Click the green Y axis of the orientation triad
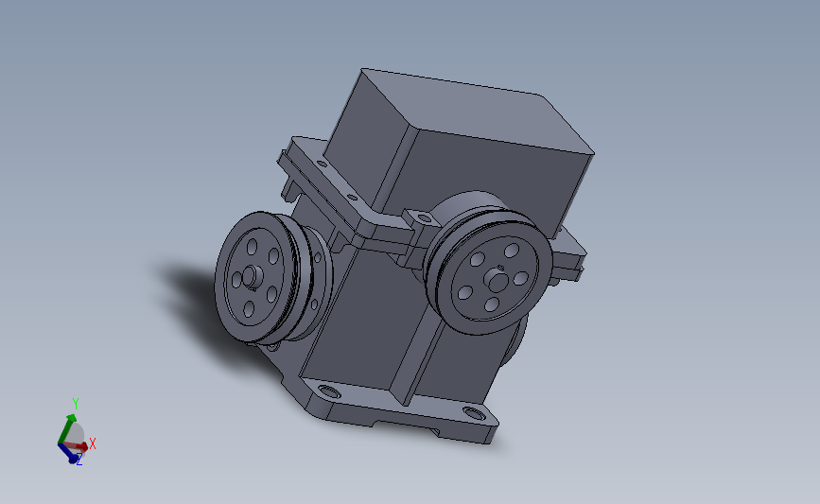This screenshot has height=504, width=820. [65, 427]
